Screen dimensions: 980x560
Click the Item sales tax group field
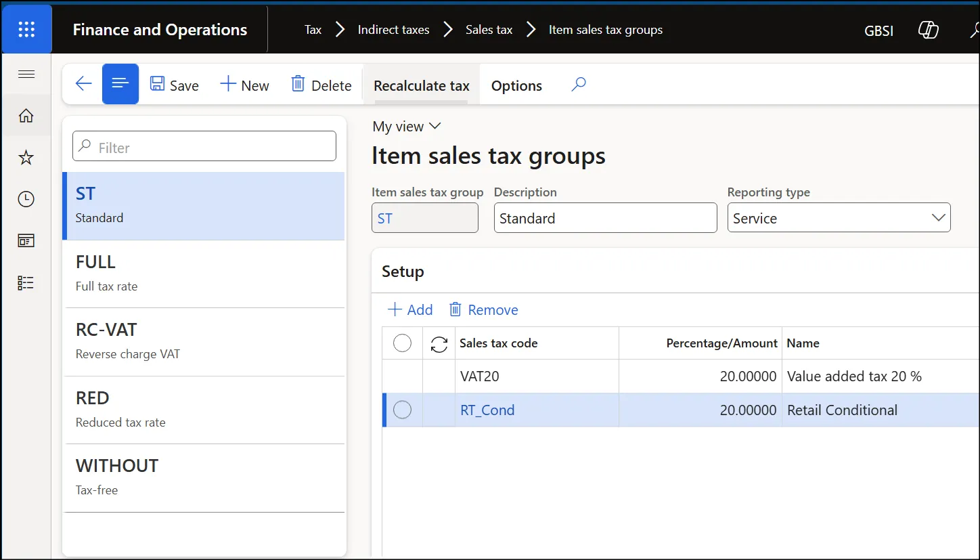425,218
